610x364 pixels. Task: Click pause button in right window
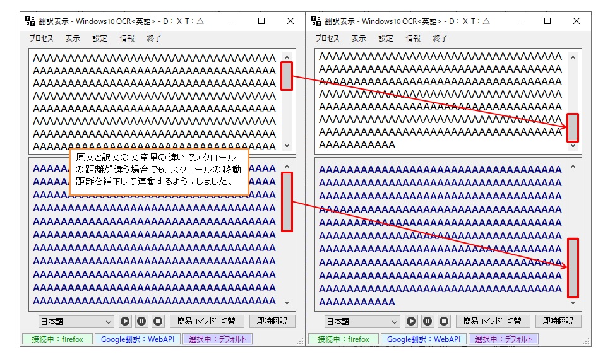coord(427,321)
